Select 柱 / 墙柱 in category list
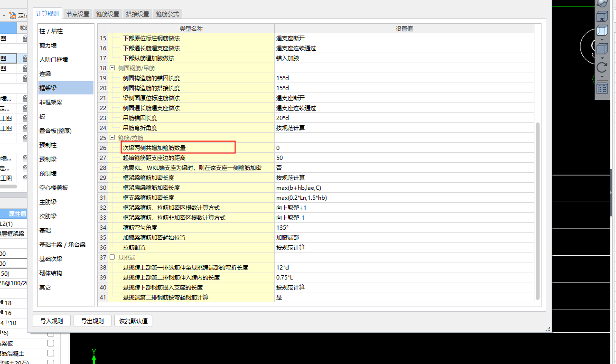 tap(65, 31)
